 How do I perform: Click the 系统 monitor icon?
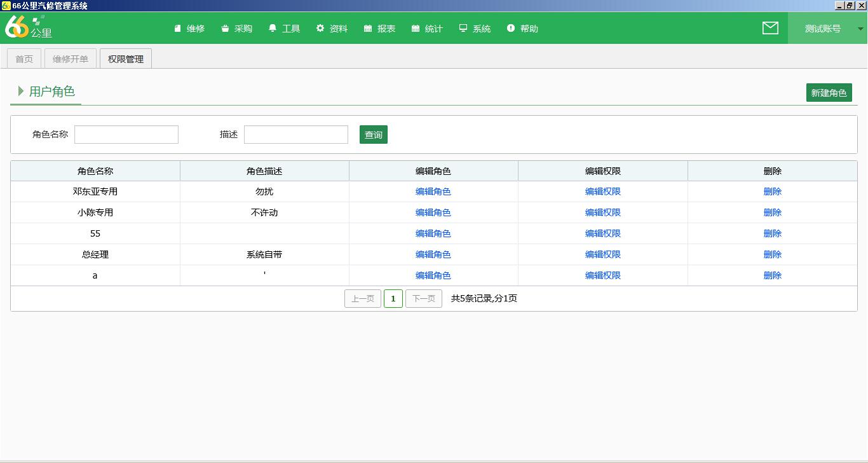[x=463, y=29]
